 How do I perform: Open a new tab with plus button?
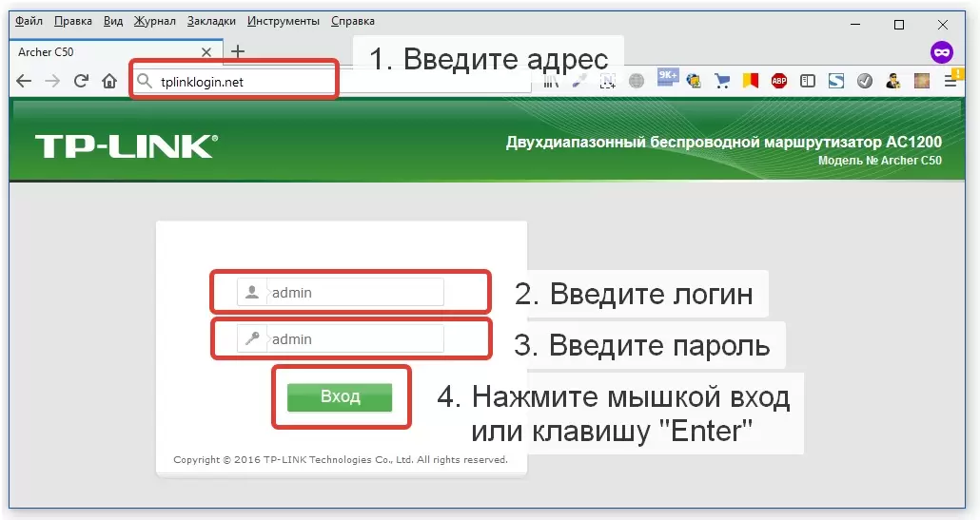(x=238, y=51)
